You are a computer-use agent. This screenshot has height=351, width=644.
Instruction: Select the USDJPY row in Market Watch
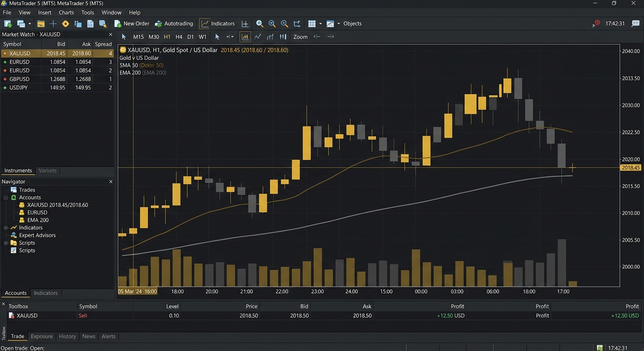pyautogui.click(x=57, y=88)
